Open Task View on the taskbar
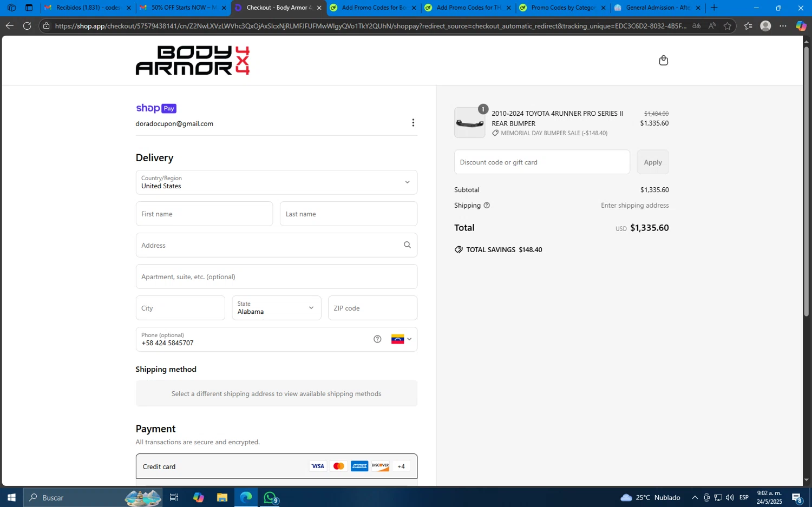Image resolution: width=812 pixels, height=507 pixels. coord(174,497)
